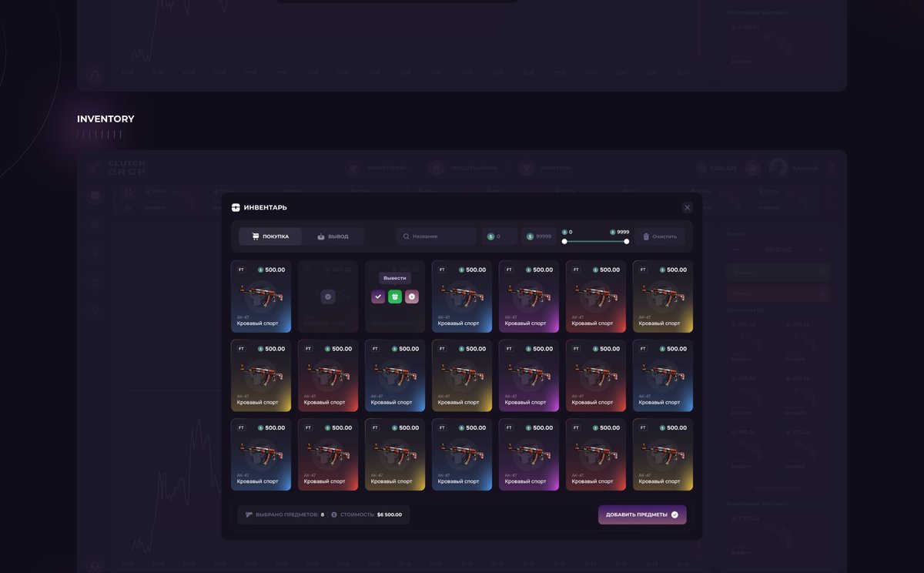Open Продать скины in the dimmed header

(464, 168)
